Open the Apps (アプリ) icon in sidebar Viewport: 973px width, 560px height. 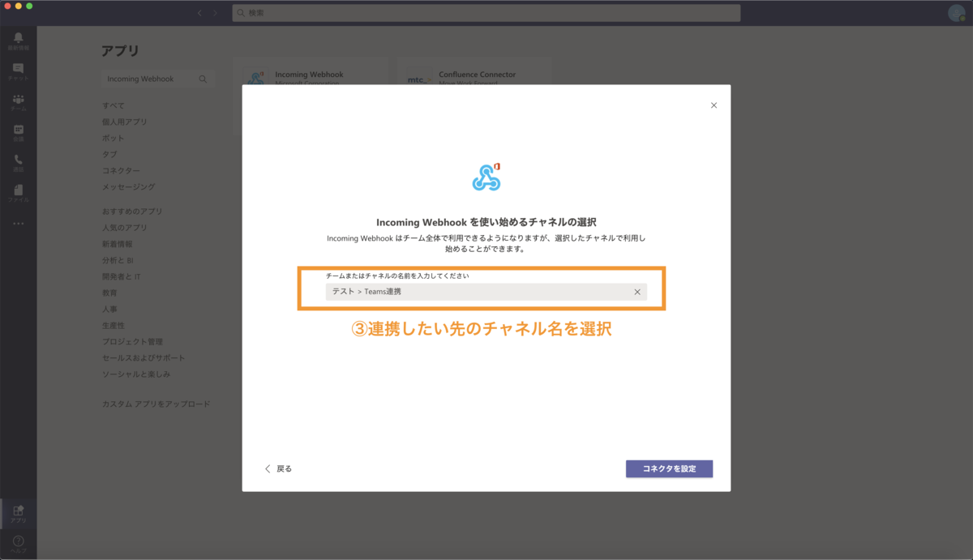18,514
